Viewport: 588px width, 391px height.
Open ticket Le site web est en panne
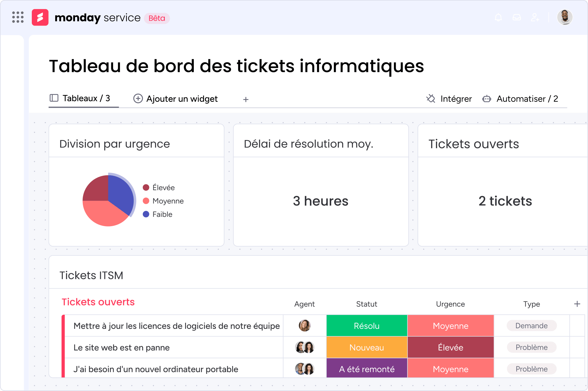click(121, 347)
